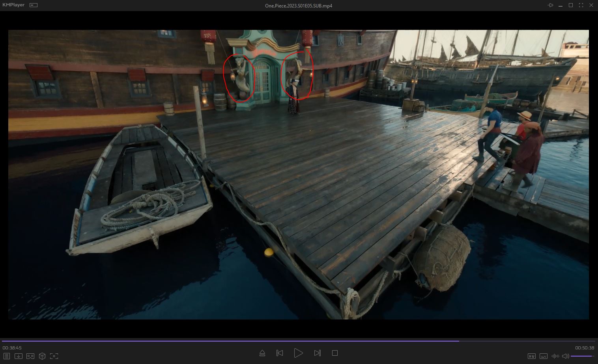Open the audio waveform equalizer icon
Viewport: 598px width, 364px height.
(555, 356)
